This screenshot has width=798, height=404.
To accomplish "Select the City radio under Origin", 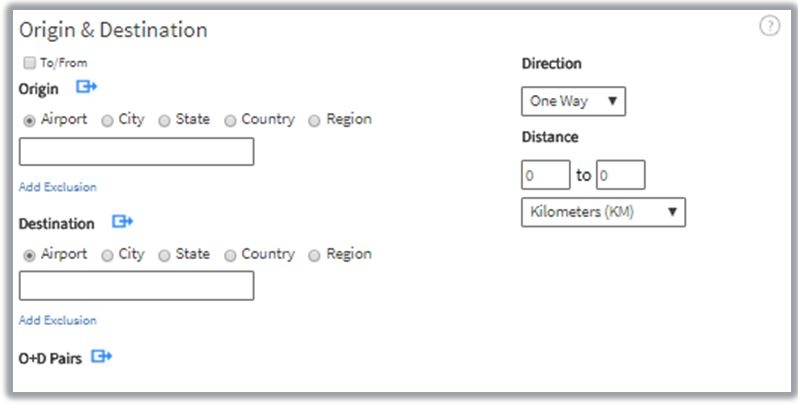I will tap(108, 120).
